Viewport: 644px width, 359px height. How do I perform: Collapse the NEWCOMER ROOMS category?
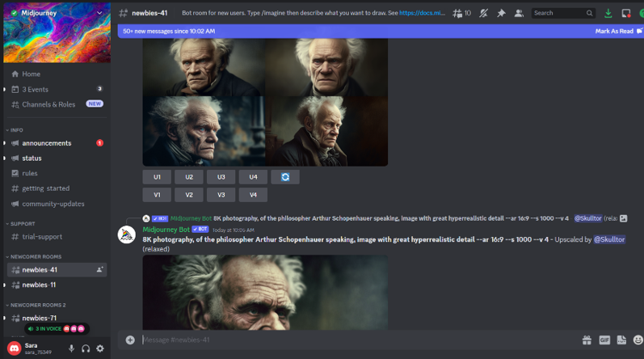(x=34, y=256)
